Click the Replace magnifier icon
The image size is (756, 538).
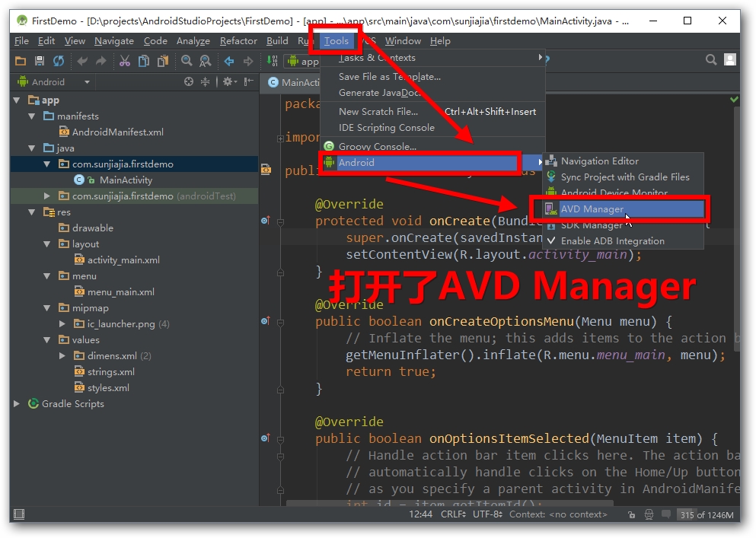point(206,61)
